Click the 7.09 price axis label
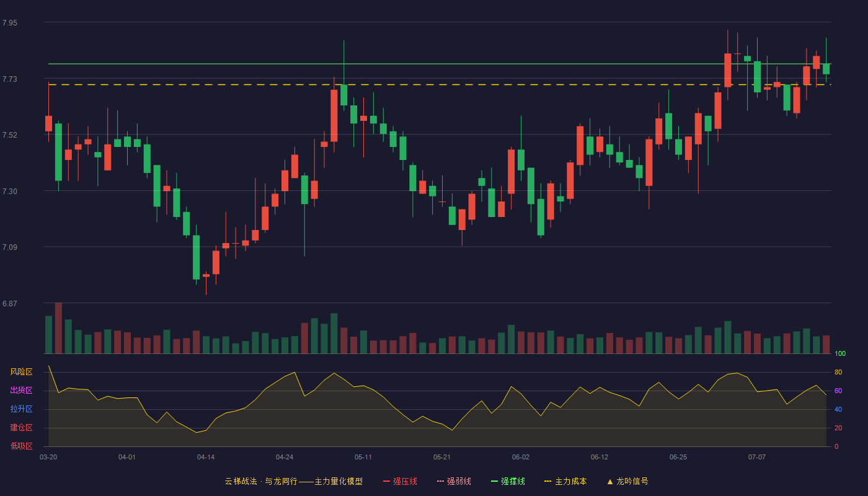 10,247
